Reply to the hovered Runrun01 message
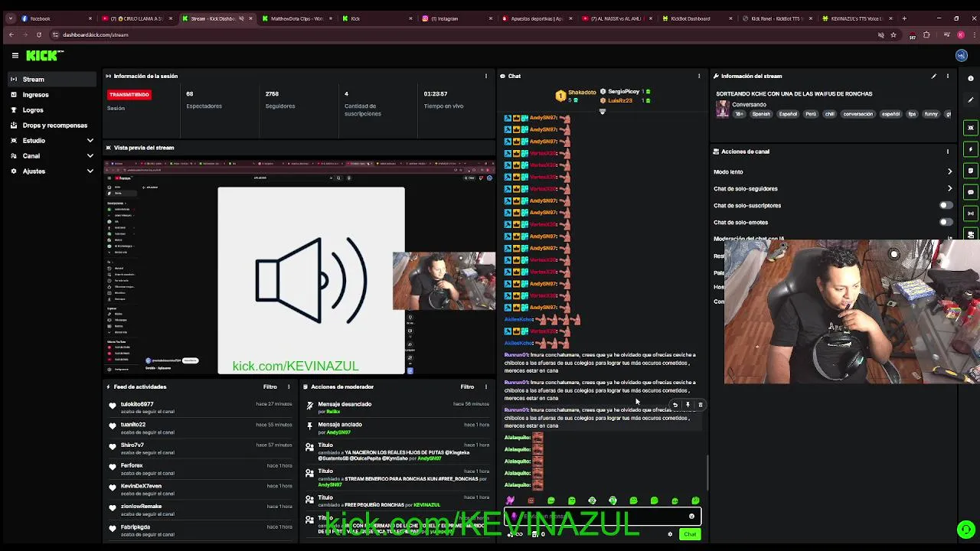Image resolution: width=980 pixels, height=551 pixels. pos(675,405)
